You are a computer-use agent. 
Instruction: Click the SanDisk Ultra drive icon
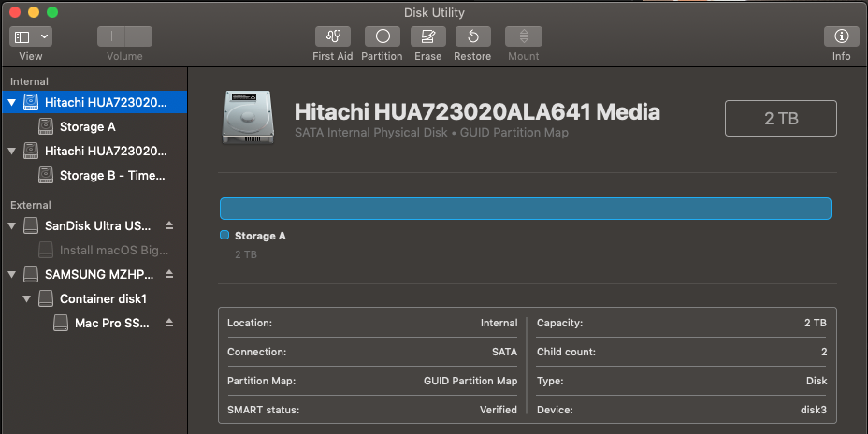(x=31, y=225)
